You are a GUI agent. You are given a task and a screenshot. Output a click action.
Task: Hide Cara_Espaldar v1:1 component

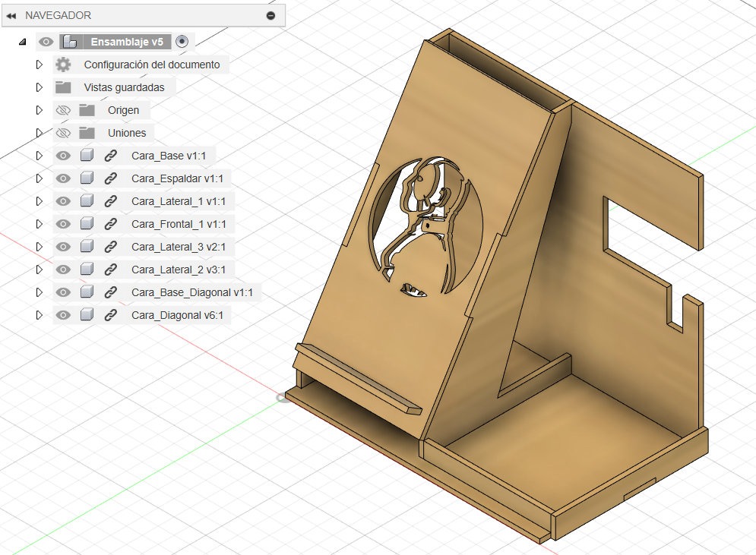pyautogui.click(x=63, y=178)
